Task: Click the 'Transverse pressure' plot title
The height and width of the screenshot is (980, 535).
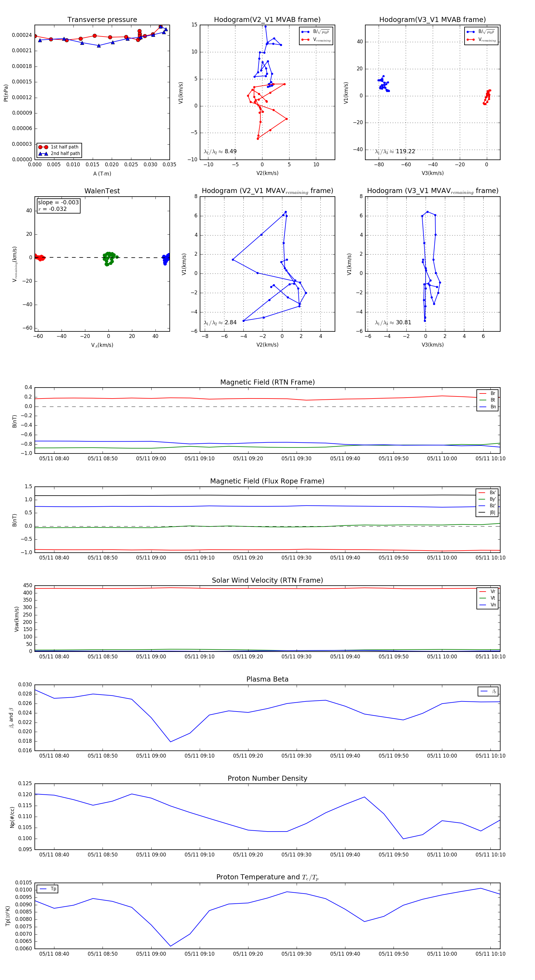Action: pyautogui.click(x=102, y=19)
